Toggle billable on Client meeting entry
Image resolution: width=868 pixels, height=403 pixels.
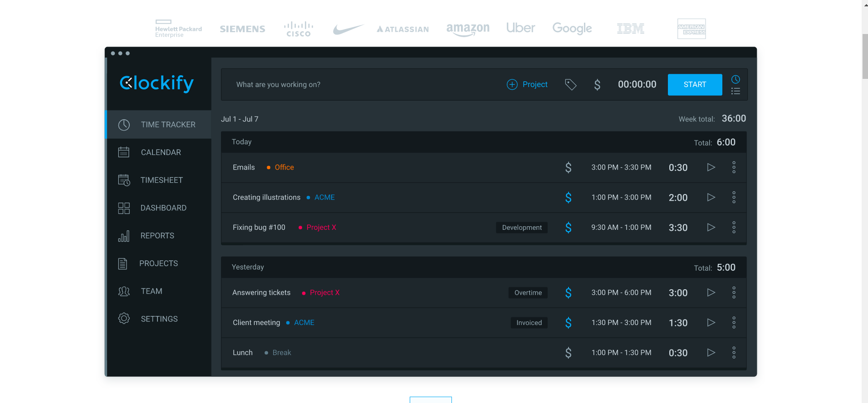(568, 323)
